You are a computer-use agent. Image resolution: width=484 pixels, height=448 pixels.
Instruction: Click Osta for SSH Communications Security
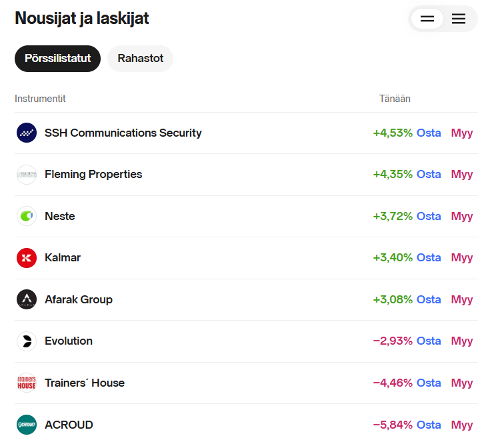click(429, 133)
